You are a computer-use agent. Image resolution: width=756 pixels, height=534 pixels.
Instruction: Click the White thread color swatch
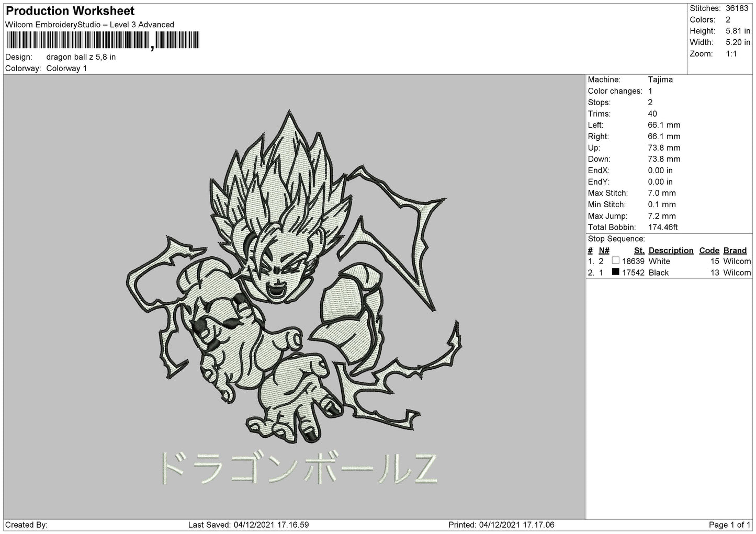[615, 260]
